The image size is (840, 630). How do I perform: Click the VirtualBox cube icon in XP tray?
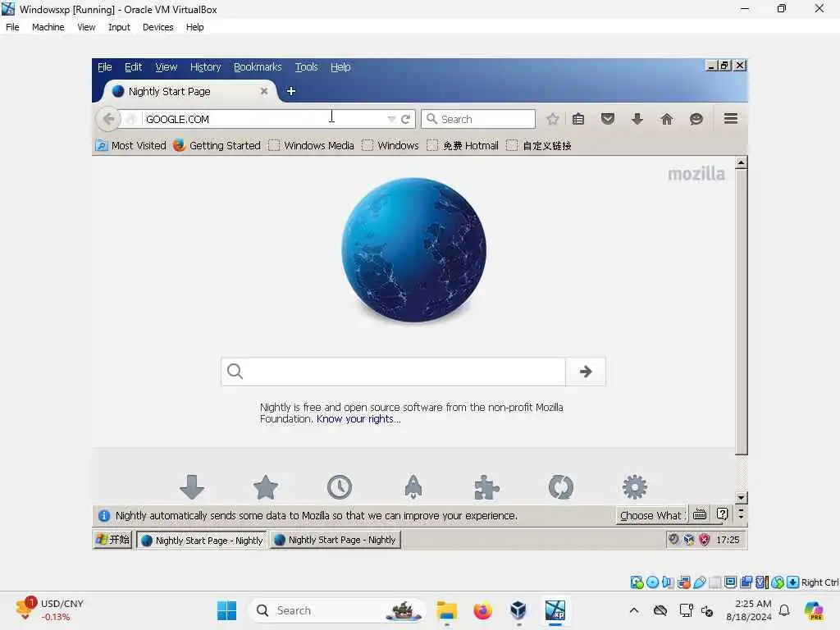pos(689,540)
